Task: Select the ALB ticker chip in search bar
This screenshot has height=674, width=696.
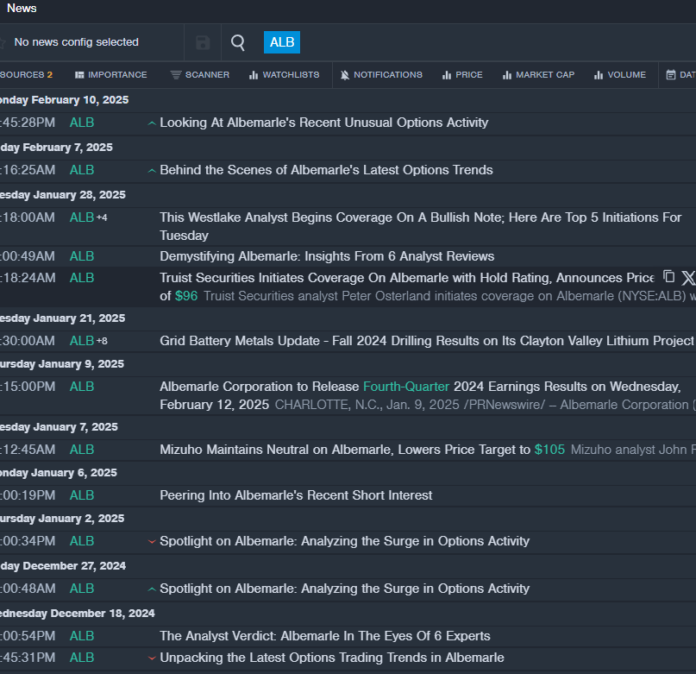Action: [x=282, y=42]
